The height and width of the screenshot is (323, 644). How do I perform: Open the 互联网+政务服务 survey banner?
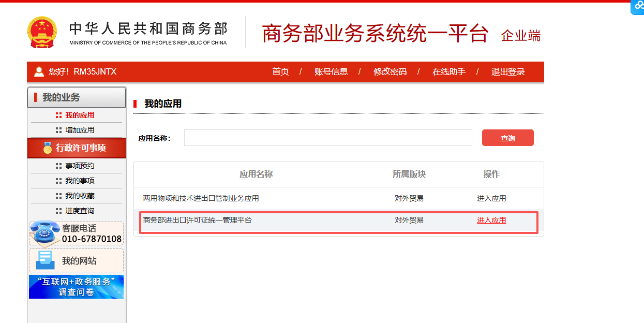click(76, 287)
